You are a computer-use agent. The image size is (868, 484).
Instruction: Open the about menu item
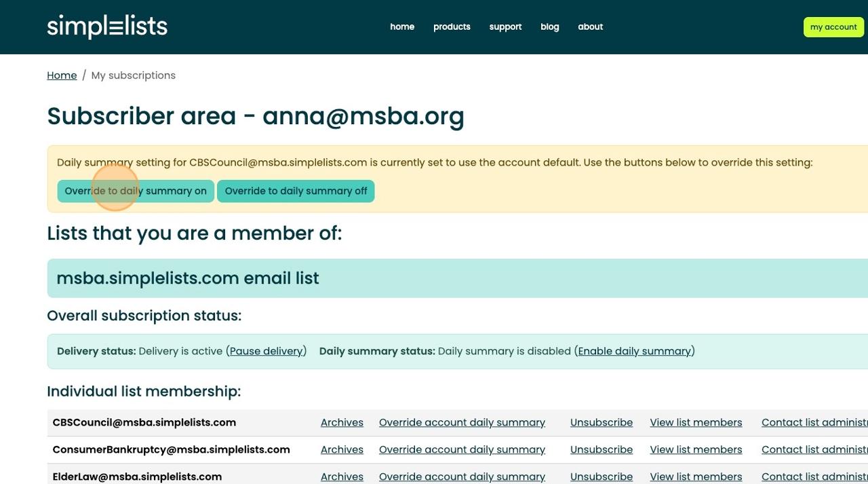click(591, 26)
